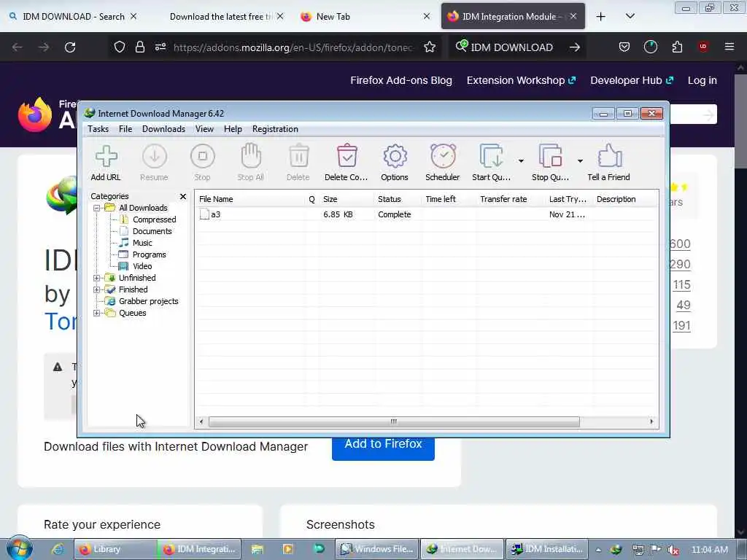
Task: Click Tell a Friend thumbs-up icon
Action: point(609,163)
